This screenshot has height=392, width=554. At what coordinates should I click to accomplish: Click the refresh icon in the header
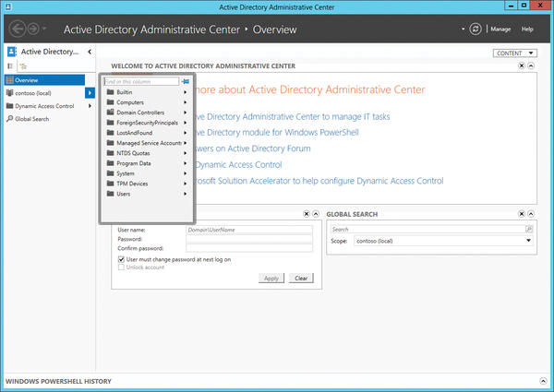(476, 29)
